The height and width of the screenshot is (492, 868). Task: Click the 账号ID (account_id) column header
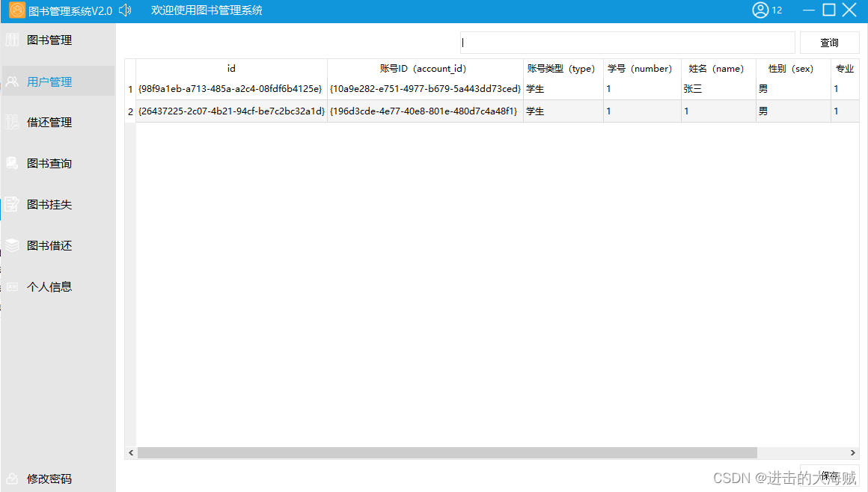pyautogui.click(x=425, y=68)
